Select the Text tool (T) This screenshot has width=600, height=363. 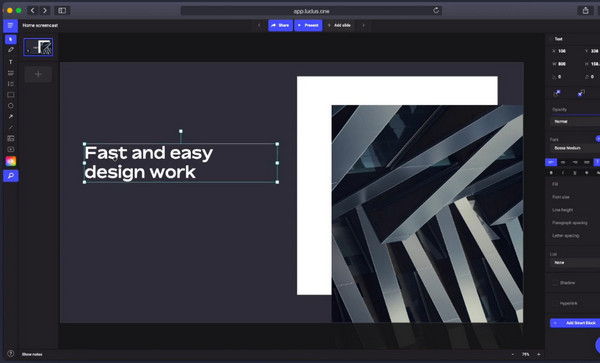[x=11, y=62]
